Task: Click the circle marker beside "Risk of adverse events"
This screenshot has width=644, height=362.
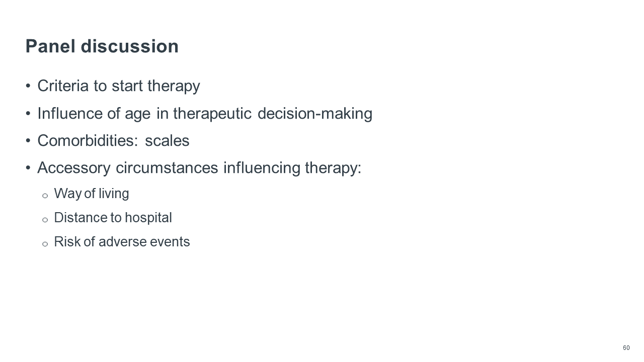Action: [45, 244]
